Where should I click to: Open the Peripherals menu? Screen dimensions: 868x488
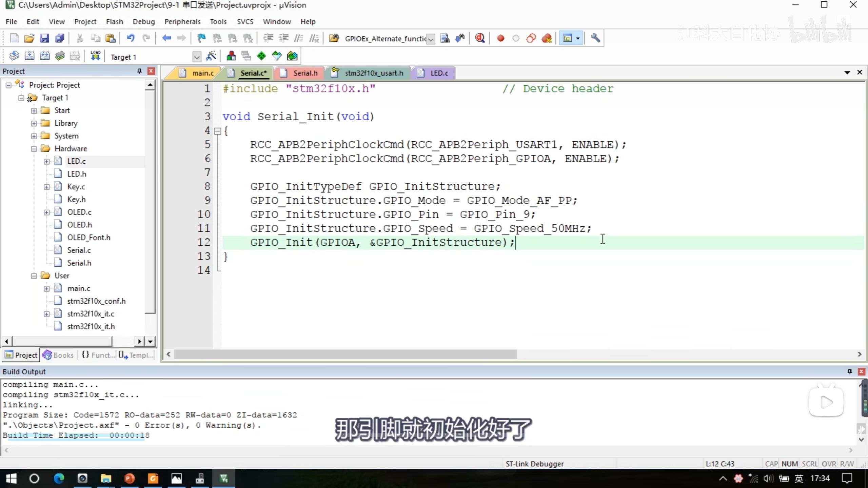pos(182,22)
